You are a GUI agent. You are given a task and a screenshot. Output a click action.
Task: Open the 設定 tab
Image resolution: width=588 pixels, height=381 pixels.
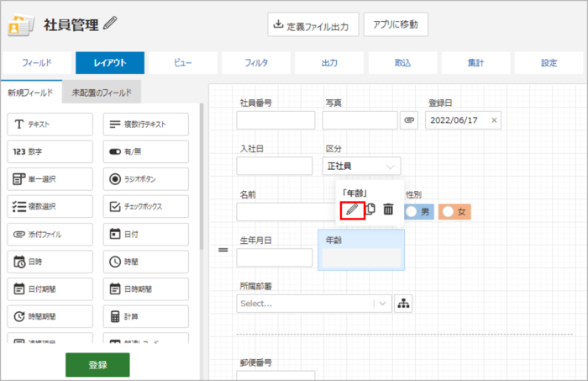click(x=549, y=63)
